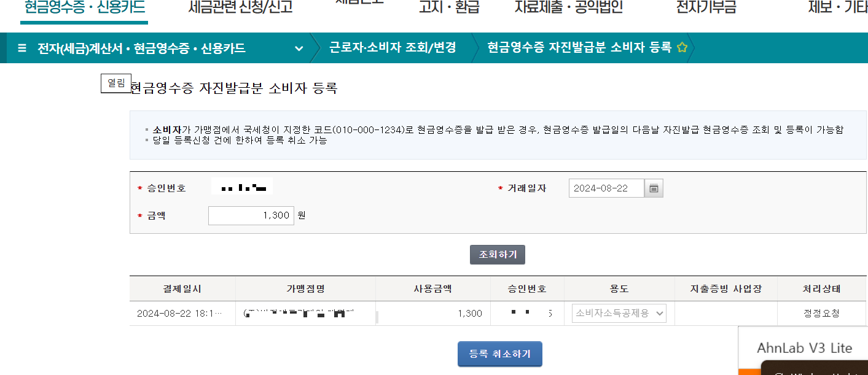Screen dimensions: 868x375
Task: Open the calendar icon next to 거래일자
Action: pyautogui.click(x=654, y=188)
